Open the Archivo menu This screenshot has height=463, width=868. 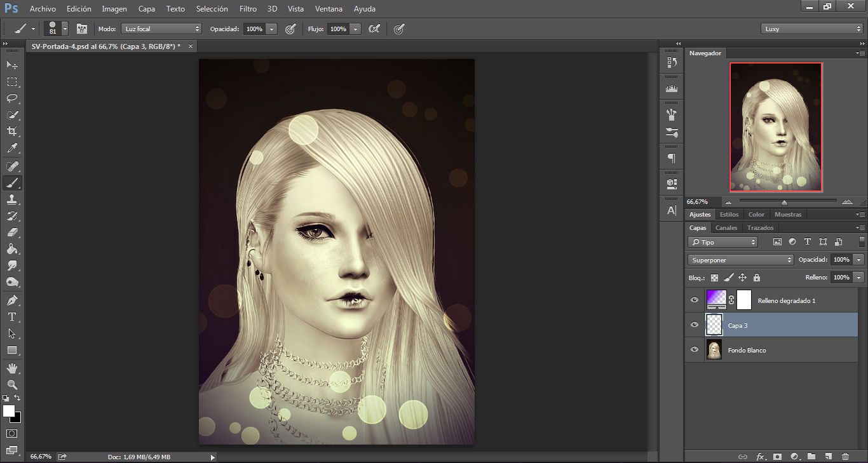click(x=43, y=9)
